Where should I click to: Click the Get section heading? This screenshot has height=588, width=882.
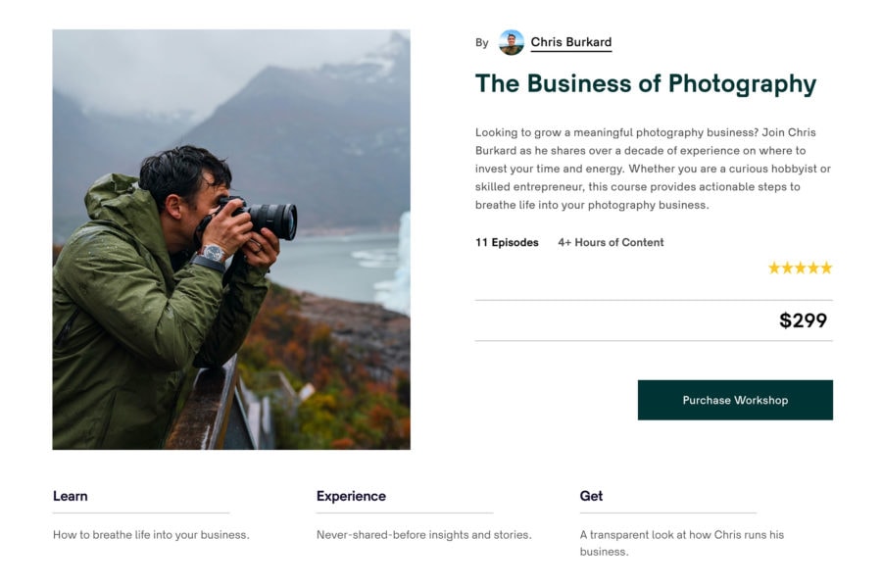click(x=590, y=496)
